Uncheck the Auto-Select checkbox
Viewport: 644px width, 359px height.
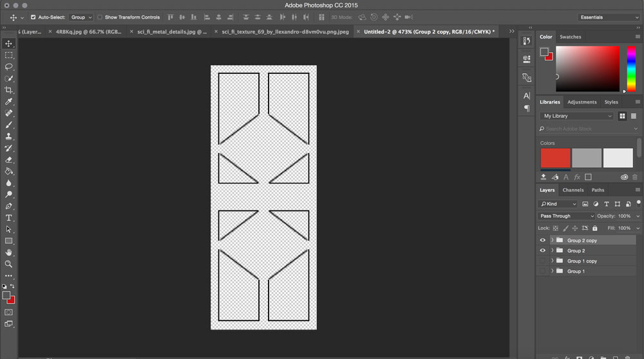coord(33,17)
